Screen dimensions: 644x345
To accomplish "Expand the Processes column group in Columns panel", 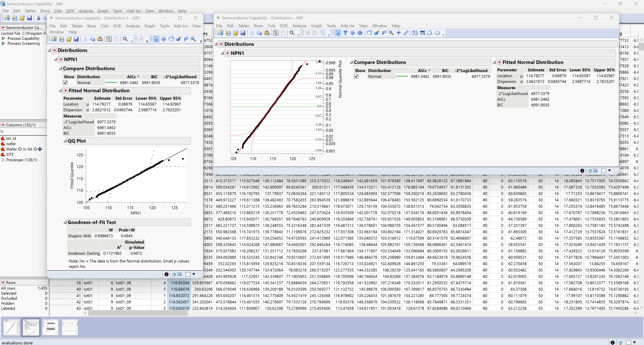I will click(3, 160).
